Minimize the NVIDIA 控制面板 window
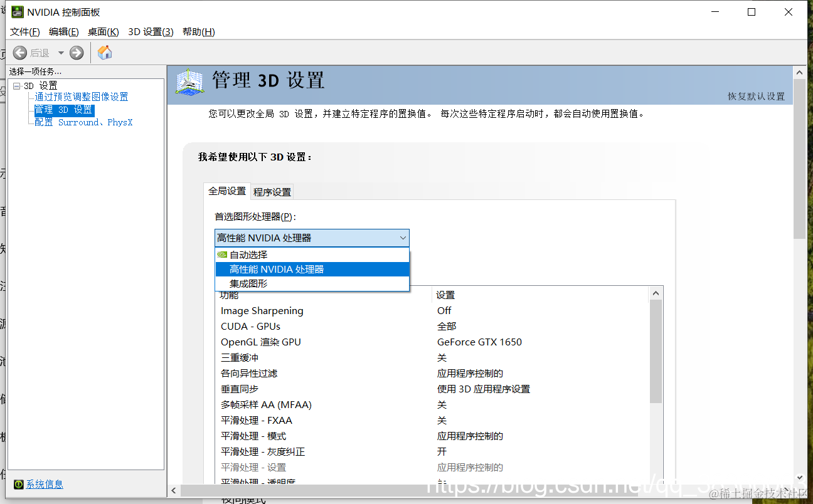The width and height of the screenshot is (813, 504). click(x=715, y=12)
